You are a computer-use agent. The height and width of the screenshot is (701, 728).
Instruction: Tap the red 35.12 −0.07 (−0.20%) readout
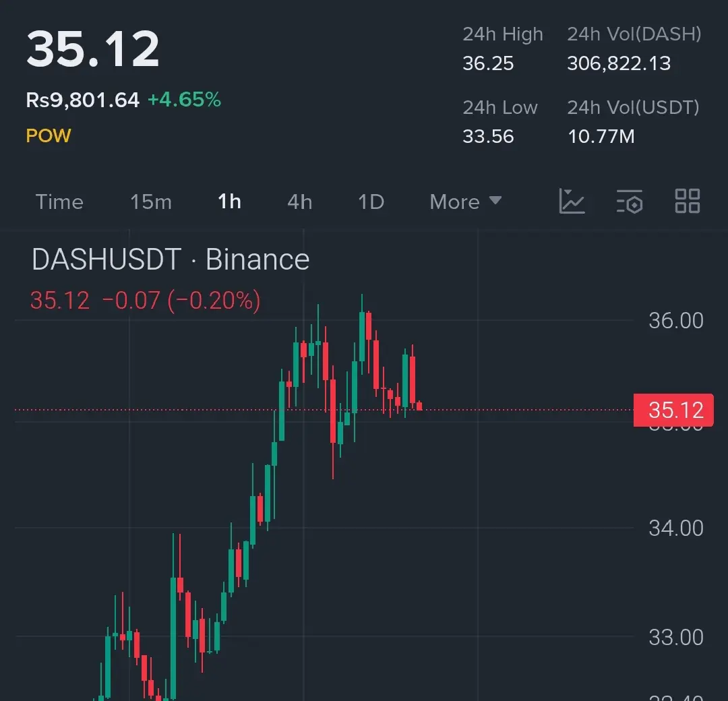click(146, 301)
